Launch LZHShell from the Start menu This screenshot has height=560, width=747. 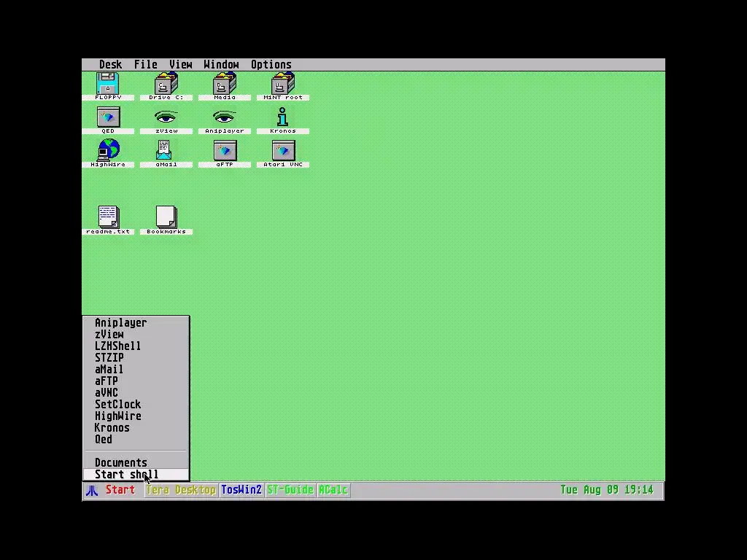click(x=136, y=346)
